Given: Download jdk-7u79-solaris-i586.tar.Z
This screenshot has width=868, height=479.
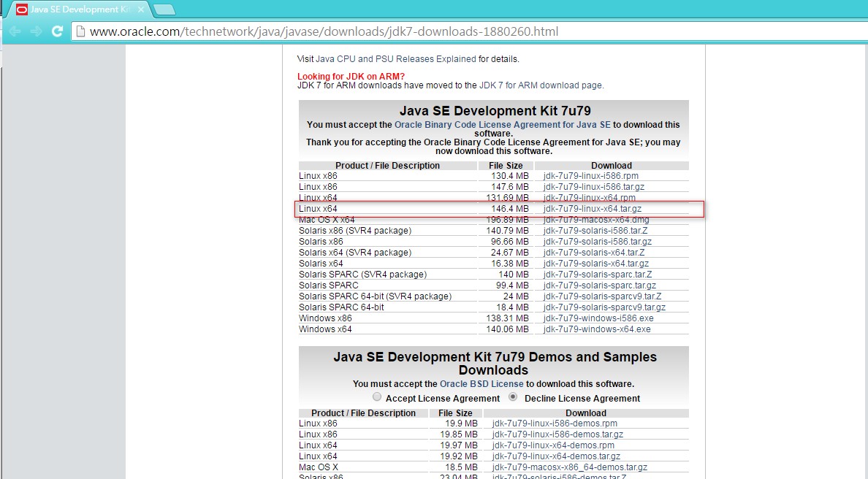Looking at the screenshot, I should [x=595, y=231].
